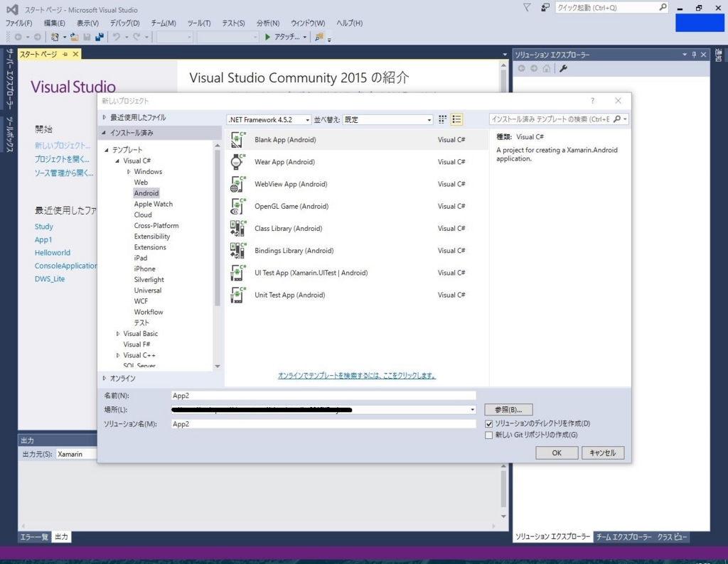The height and width of the screenshot is (564, 728).
Task: Expand the Visual Basic tree node
Action: [x=117, y=333]
